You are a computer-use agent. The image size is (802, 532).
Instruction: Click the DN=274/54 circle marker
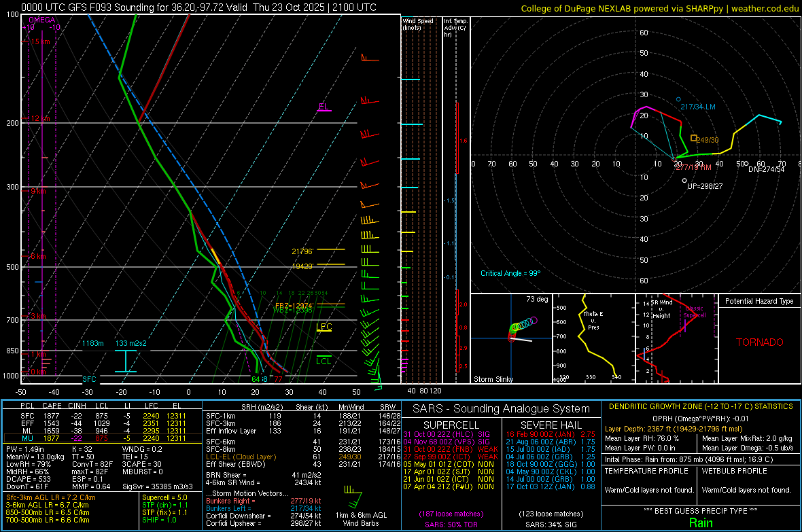[x=746, y=164]
